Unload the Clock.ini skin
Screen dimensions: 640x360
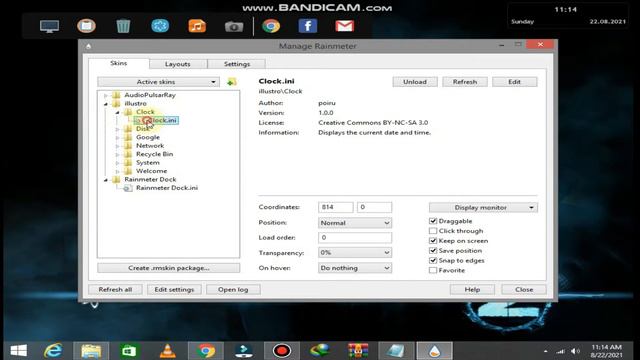click(x=415, y=82)
